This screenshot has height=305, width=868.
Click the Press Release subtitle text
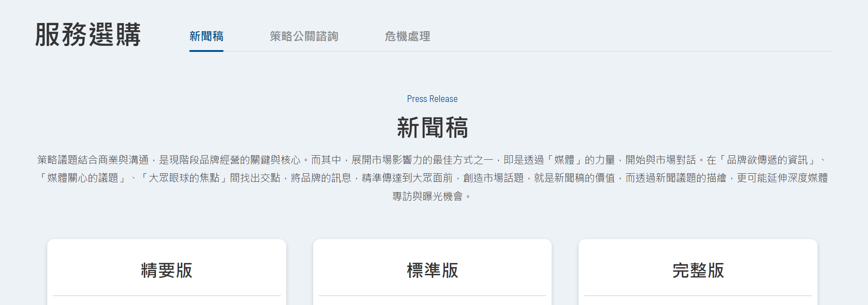tap(432, 99)
